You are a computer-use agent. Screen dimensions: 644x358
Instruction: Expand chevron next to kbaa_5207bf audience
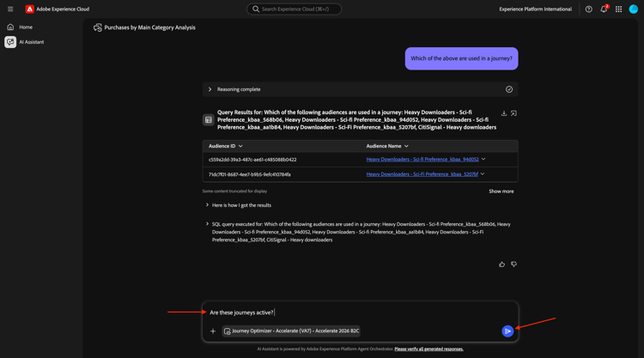pos(483,173)
